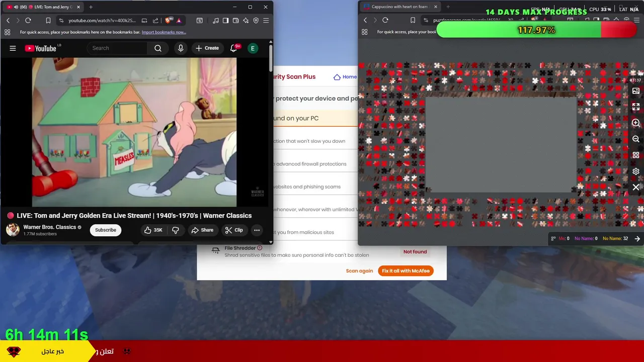
Task: Toggle puzzle fullscreen icon
Action: 636,107
